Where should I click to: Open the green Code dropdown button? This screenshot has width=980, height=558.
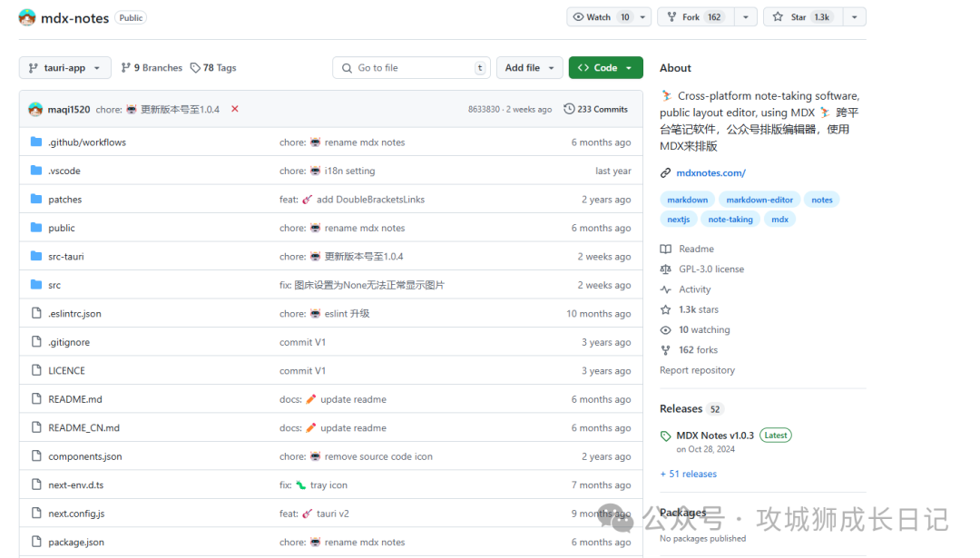point(605,67)
